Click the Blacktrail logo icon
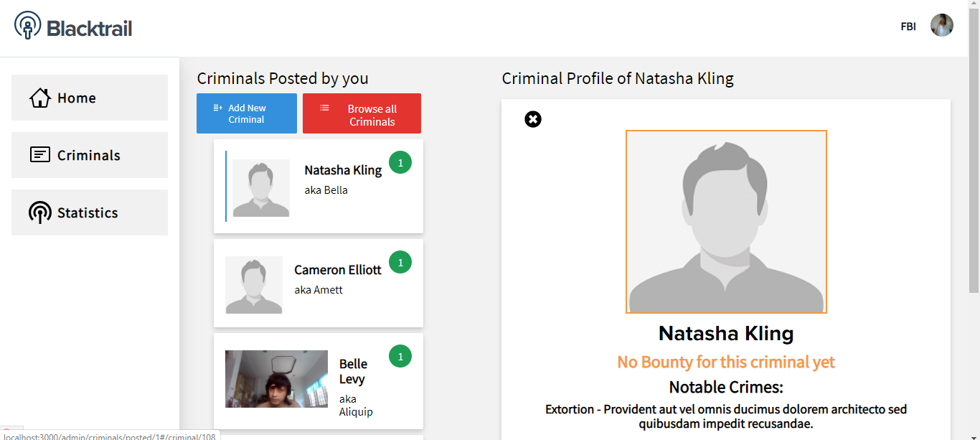 click(28, 26)
